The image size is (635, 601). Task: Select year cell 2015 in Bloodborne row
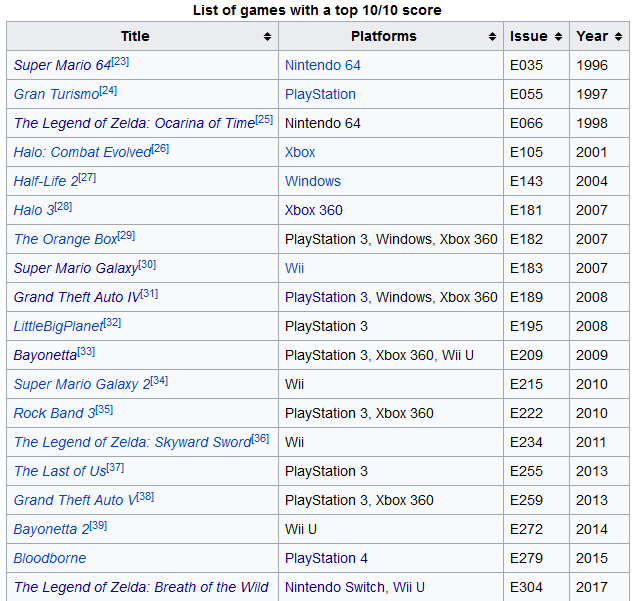point(600,558)
